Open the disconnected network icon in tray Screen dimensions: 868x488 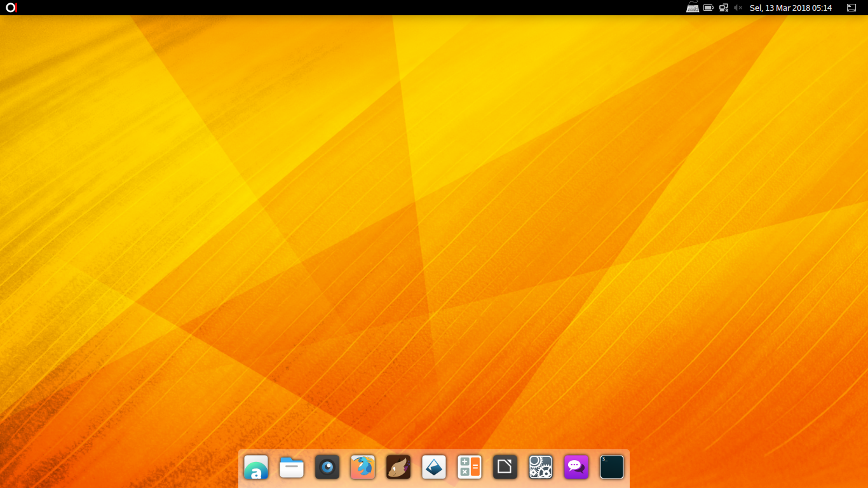click(724, 8)
